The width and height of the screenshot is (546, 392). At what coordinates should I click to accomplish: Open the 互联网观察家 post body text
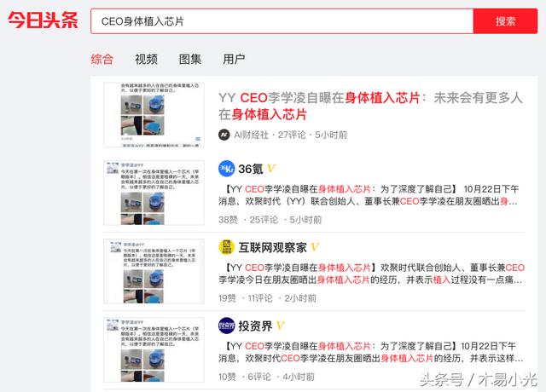point(372,274)
